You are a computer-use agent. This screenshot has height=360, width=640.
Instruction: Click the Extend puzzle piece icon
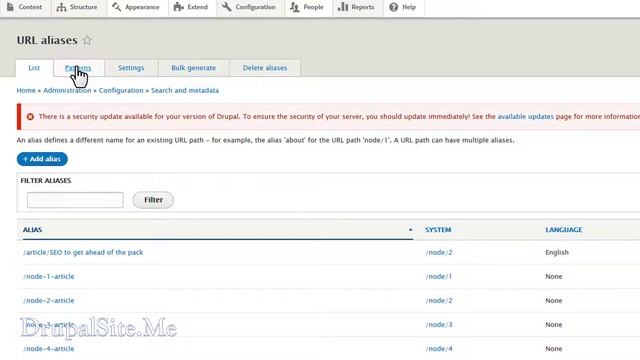point(178,7)
